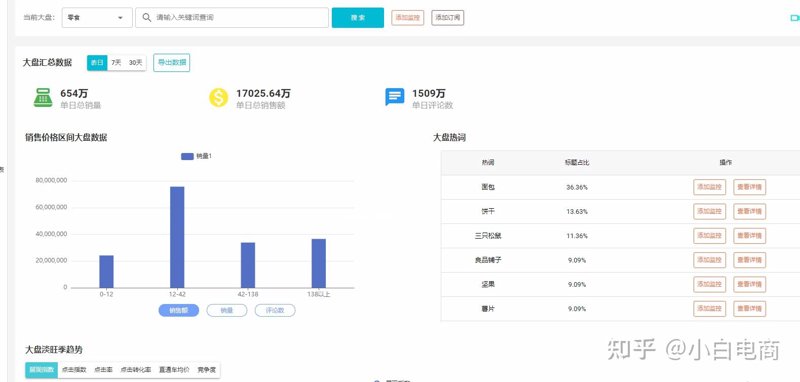View details for hot word 面包

[749, 187]
